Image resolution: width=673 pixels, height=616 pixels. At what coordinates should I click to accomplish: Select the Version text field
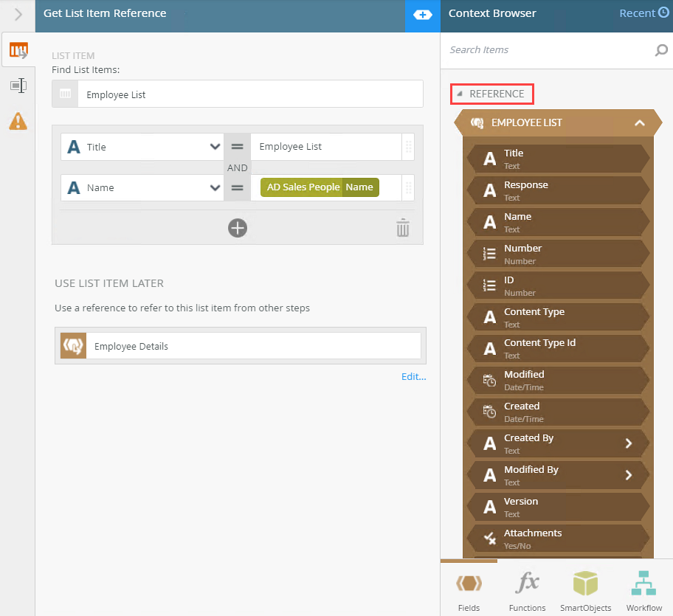click(x=558, y=508)
